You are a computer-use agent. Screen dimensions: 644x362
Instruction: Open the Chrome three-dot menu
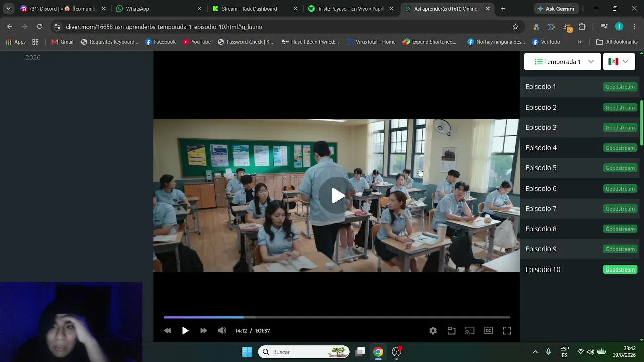tap(634, 27)
